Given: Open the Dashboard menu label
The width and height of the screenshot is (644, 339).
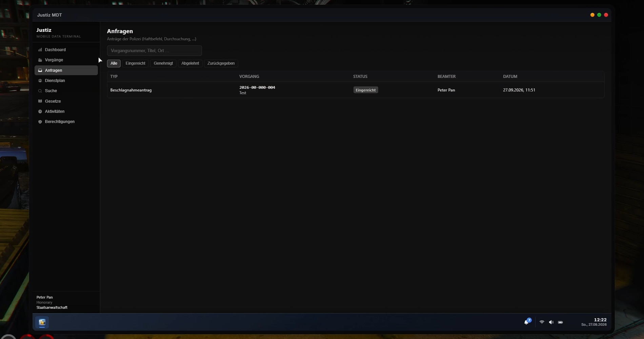Looking at the screenshot, I should (55, 50).
